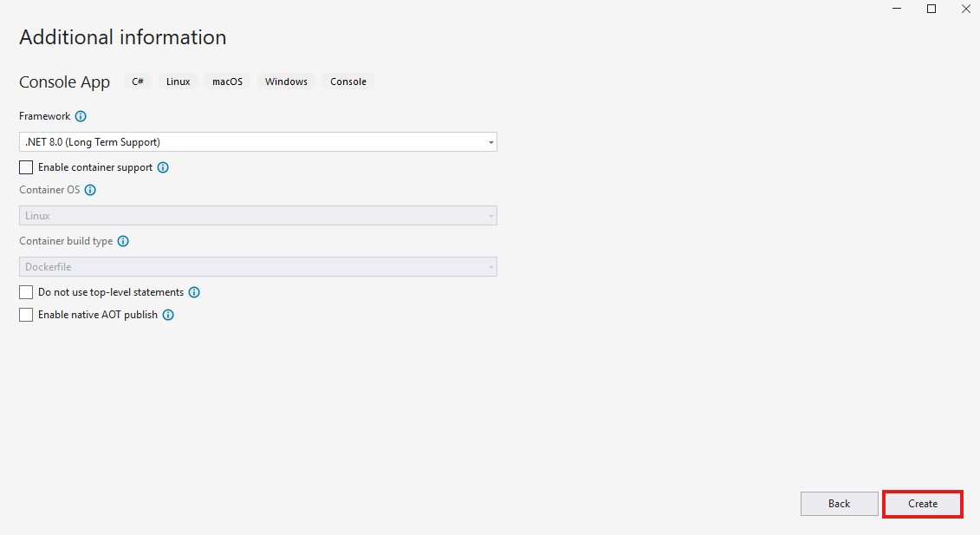Image resolution: width=980 pixels, height=535 pixels.
Task: Open the Container build type info icon
Action: point(123,241)
